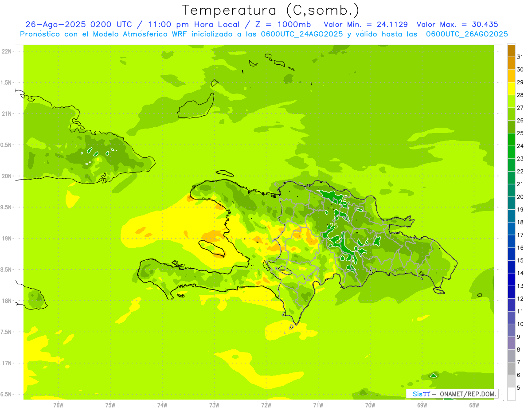This screenshot has height=411, width=532.
Task: Click the number 22 on the color legend
Action: [x=520, y=172]
